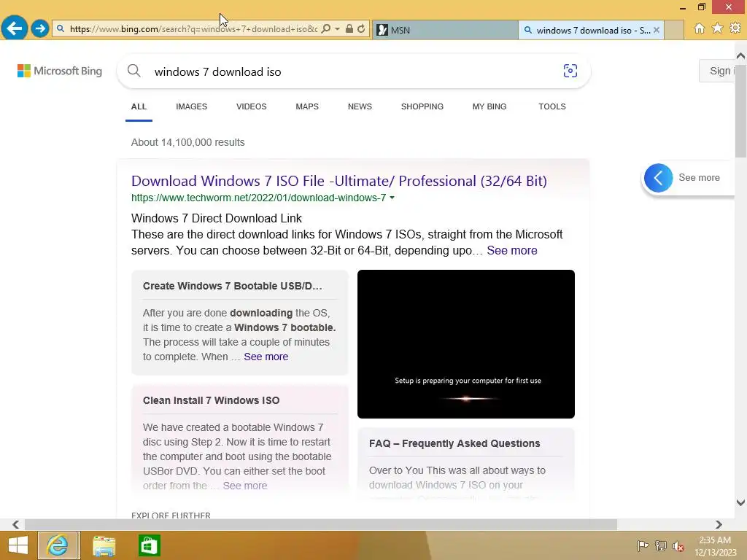Open FAQ – Frequently Asked Questions heading
Image resolution: width=747 pixels, height=560 pixels.
(x=454, y=443)
